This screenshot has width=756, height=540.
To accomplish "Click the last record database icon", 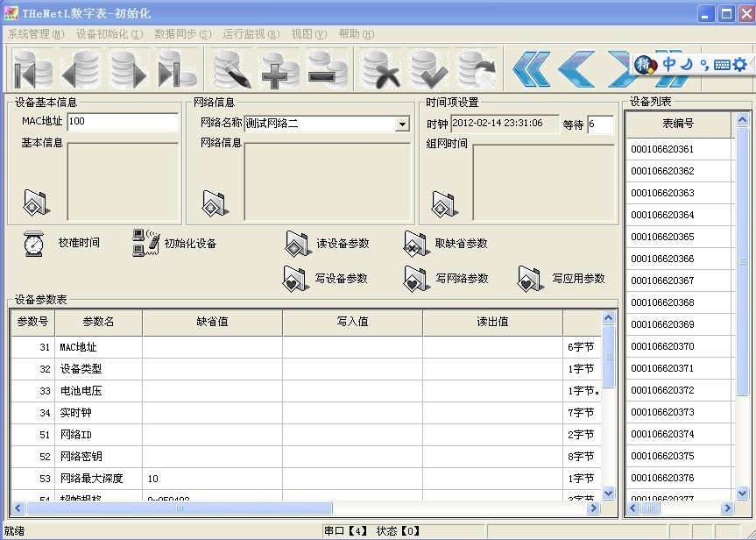I will pyautogui.click(x=178, y=69).
